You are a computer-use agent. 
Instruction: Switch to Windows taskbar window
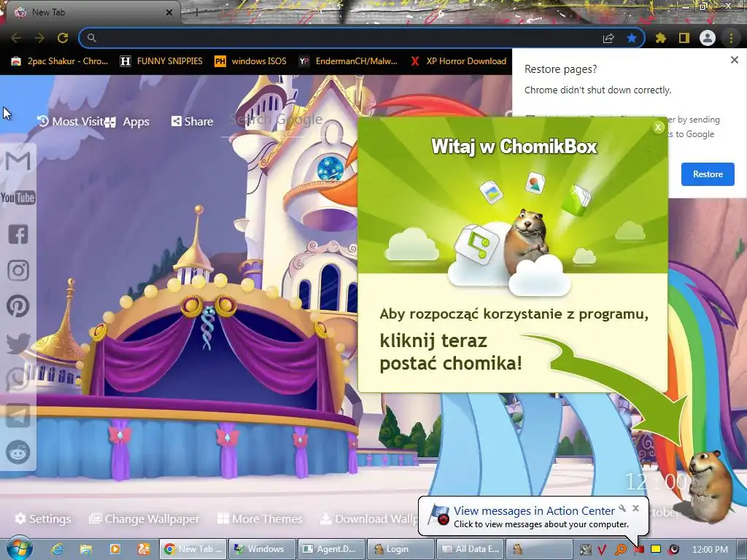pos(262,549)
